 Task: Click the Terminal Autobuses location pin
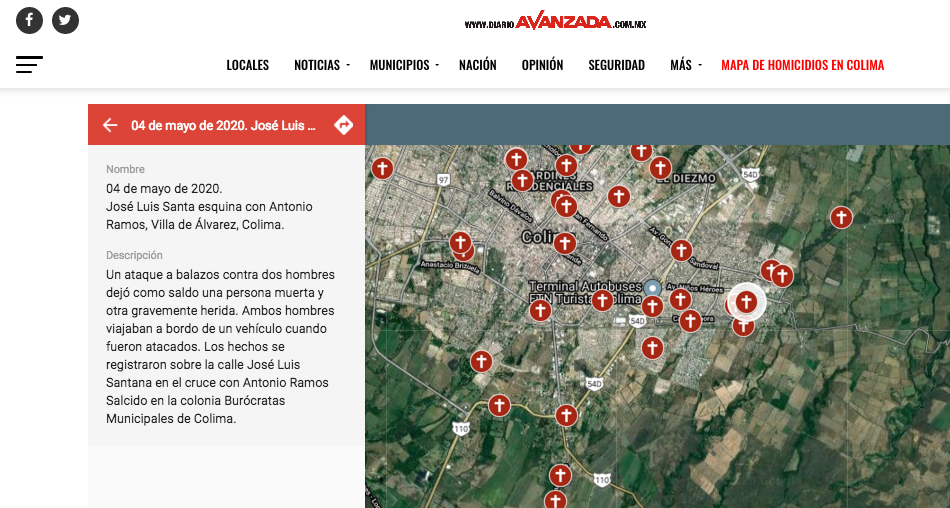652,286
